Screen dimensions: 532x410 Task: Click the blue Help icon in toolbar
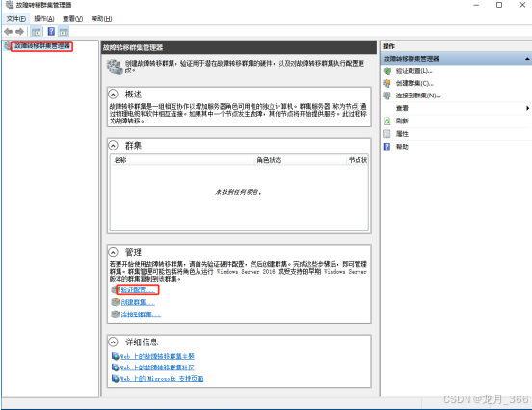[51, 32]
